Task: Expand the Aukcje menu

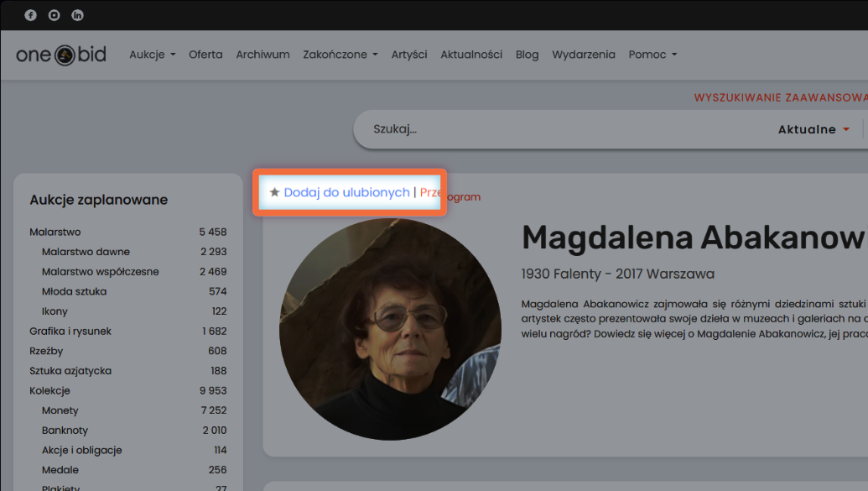Action: [153, 55]
